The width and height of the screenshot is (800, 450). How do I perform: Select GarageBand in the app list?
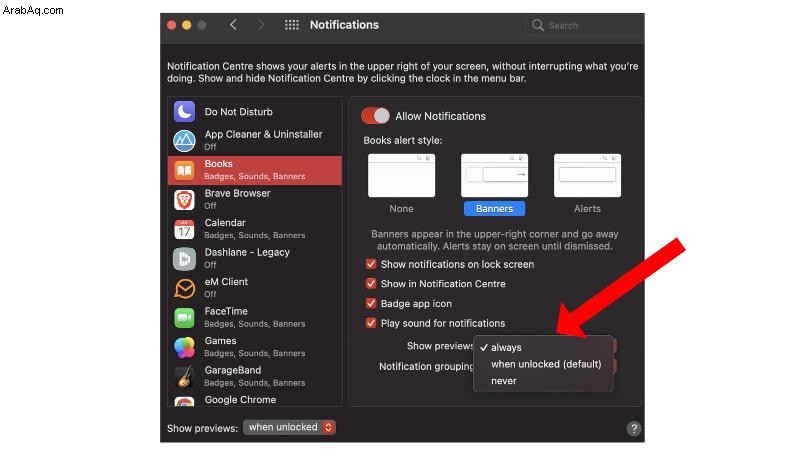coord(255,377)
